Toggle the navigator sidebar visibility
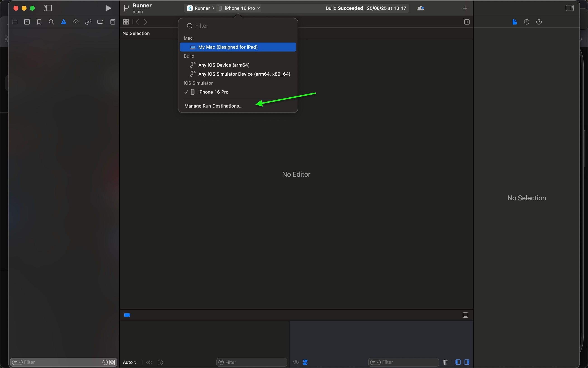 click(48, 8)
